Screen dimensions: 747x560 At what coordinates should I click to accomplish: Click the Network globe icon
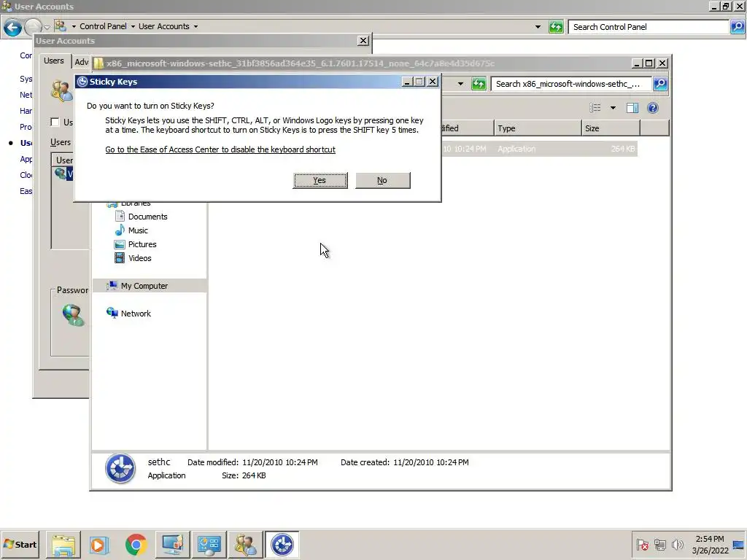pyautogui.click(x=112, y=313)
